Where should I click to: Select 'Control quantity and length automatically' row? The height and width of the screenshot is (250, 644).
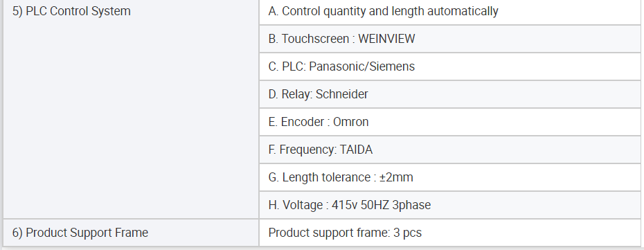[x=450, y=12]
